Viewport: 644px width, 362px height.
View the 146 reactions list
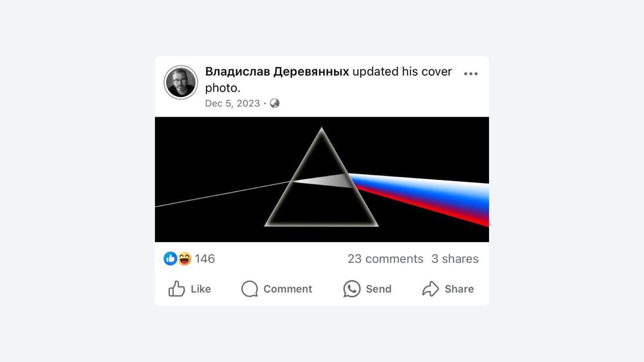[205, 259]
